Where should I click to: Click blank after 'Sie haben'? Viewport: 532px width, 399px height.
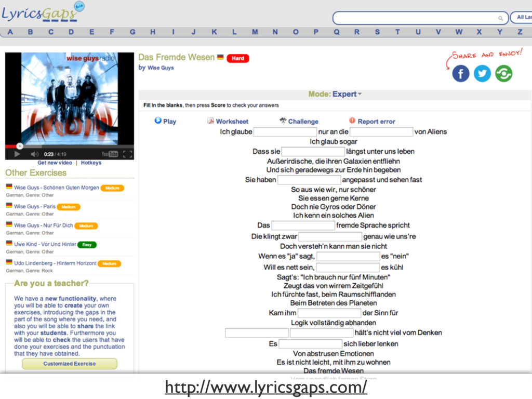click(x=309, y=180)
